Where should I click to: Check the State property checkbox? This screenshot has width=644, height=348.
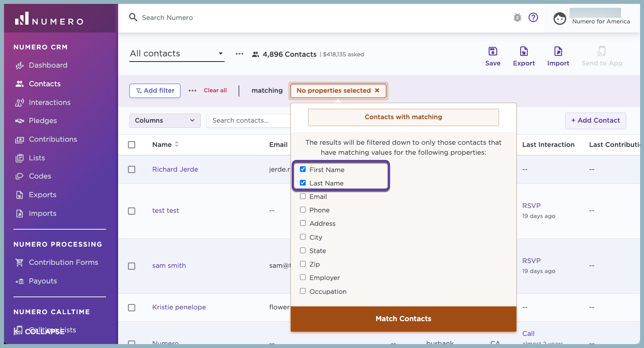pyautogui.click(x=303, y=250)
